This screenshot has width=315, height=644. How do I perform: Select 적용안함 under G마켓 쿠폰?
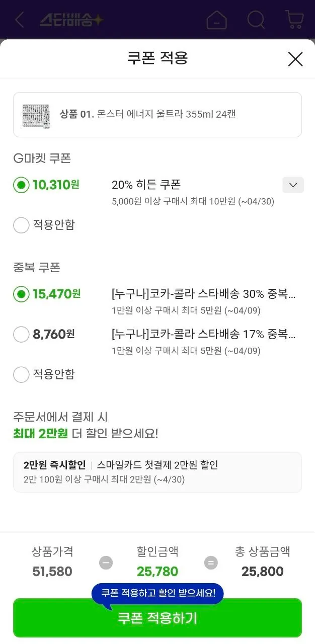pyautogui.click(x=21, y=225)
